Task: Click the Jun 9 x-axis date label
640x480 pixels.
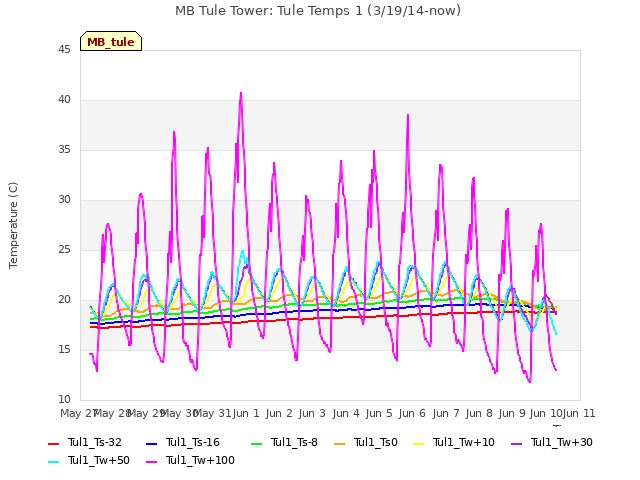Action: [x=512, y=413]
